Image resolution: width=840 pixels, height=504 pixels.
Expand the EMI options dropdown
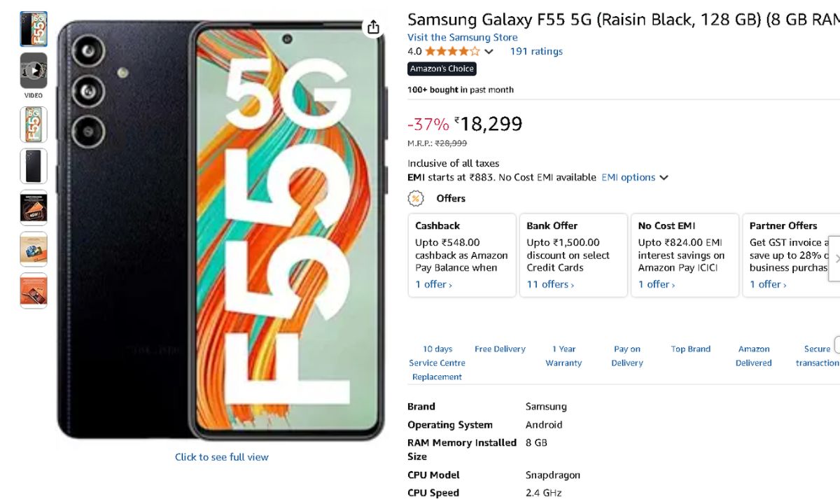(x=635, y=178)
